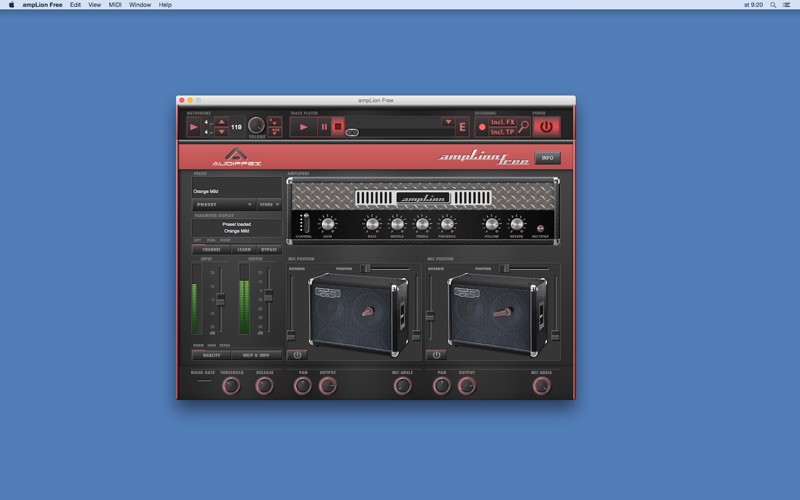Image resolution: width=800 pixels, height=500 pixels.
Task: Increase metronome tempo with the up arrow
Action: [221, 122]
